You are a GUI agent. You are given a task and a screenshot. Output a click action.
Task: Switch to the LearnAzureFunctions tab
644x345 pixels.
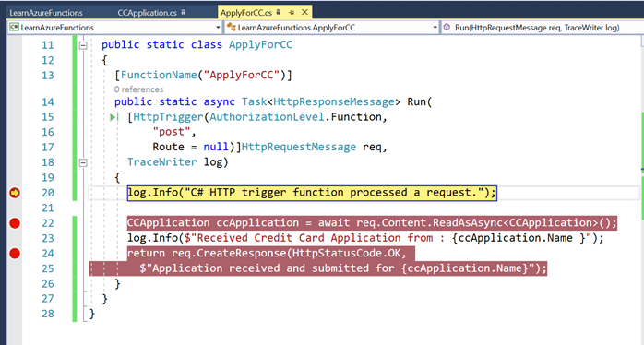pyautogui.click(x=46, y=13)
